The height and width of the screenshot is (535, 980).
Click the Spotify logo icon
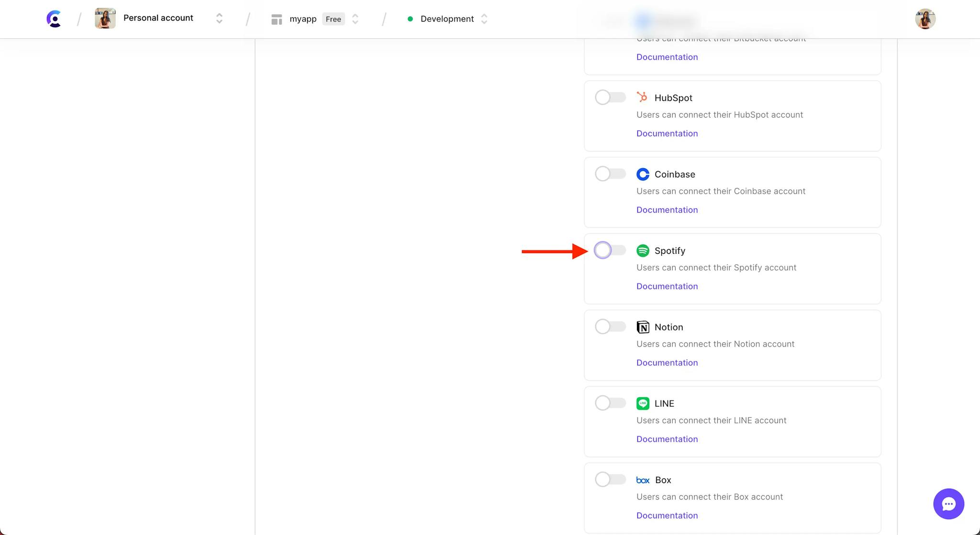point(643,251)
